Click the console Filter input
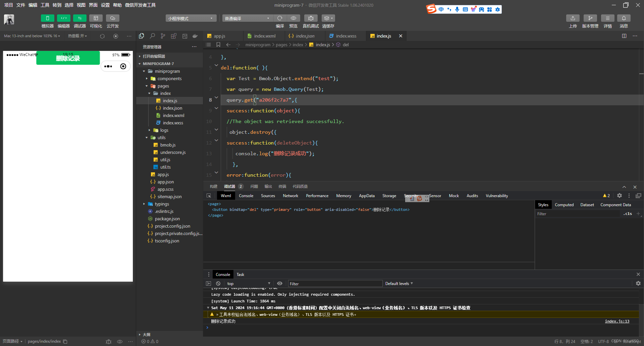This screenshot has width=644, height=346. [335, 284]
